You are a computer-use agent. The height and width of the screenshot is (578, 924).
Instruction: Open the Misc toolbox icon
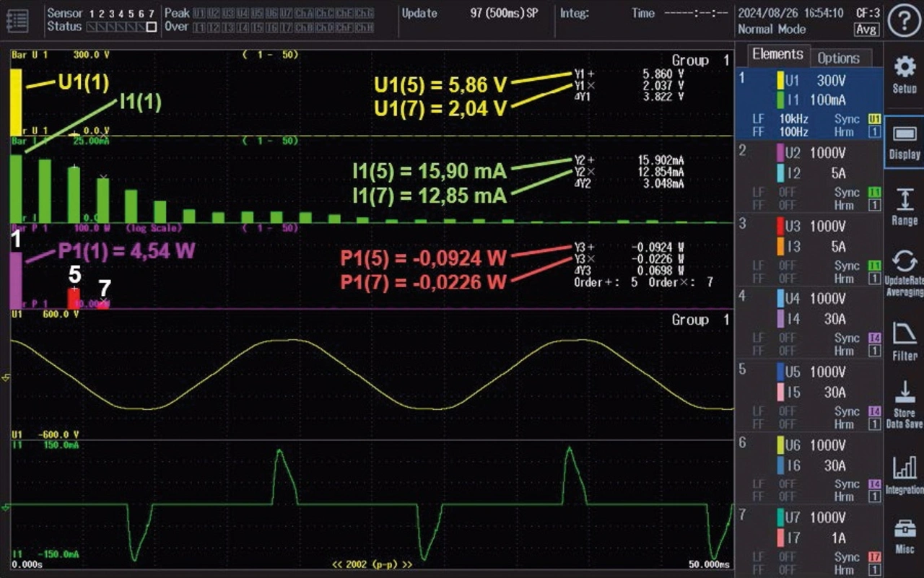point(904,537)
